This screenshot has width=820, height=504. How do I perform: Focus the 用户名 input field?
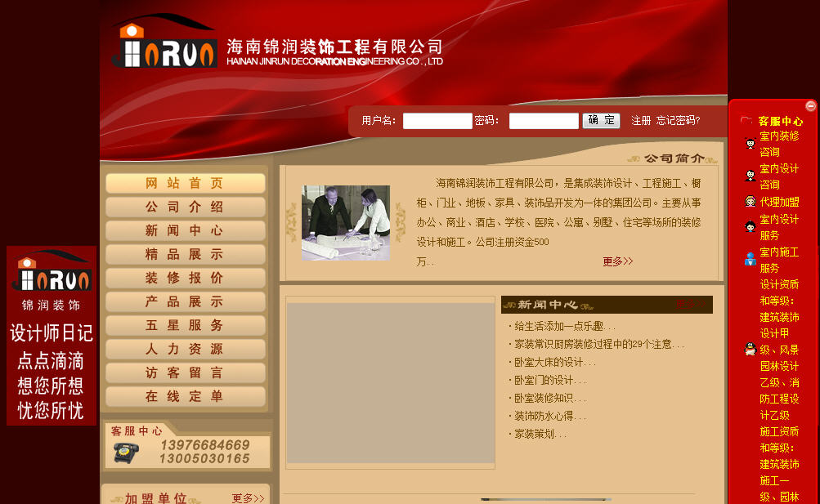coord(437,121)
